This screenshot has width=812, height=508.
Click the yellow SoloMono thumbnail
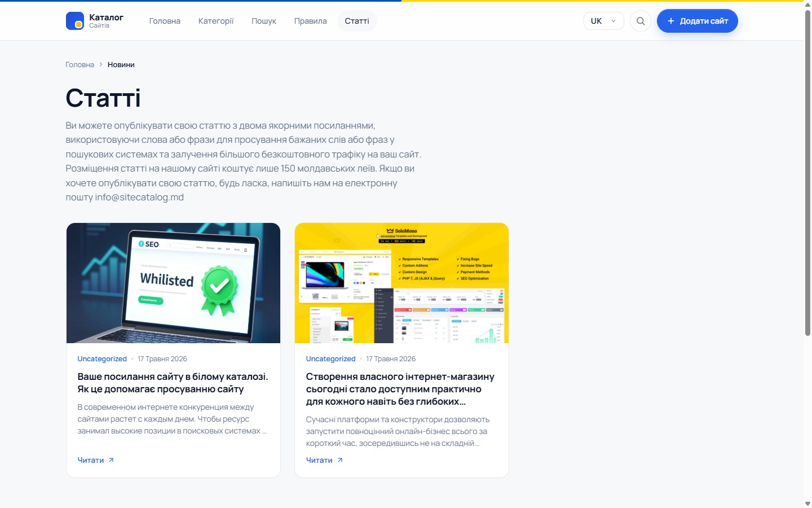pos(401,283)
